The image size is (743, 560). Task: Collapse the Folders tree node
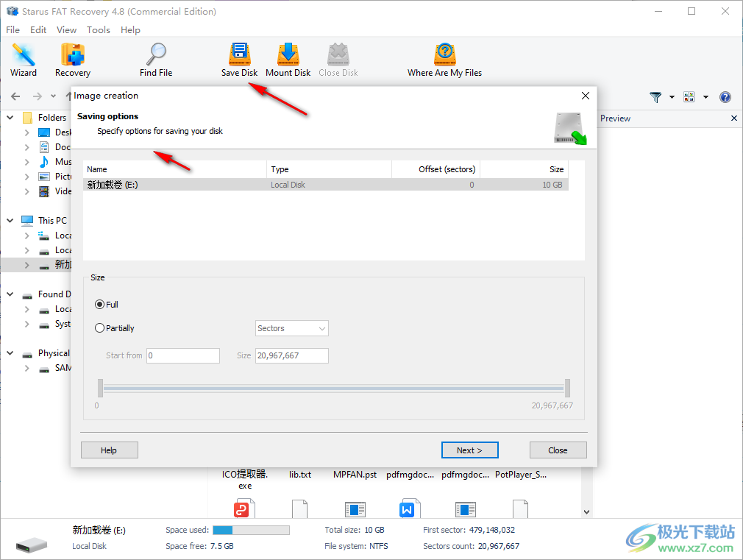[10, 118]
